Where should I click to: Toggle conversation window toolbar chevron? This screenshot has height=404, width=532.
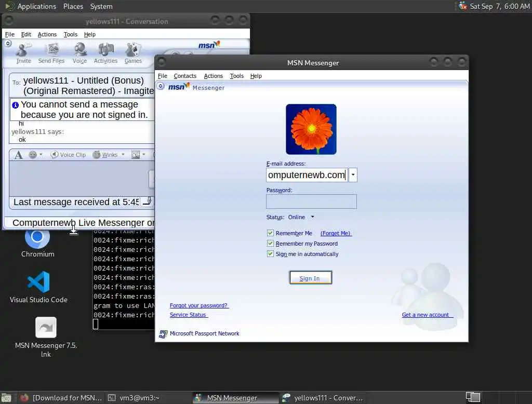pos(8,44)
